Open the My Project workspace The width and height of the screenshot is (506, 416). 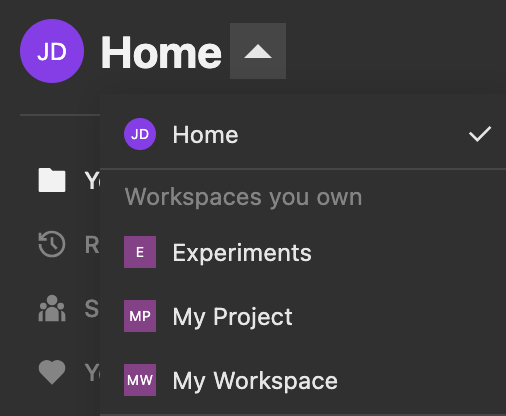tap(303, 316)
